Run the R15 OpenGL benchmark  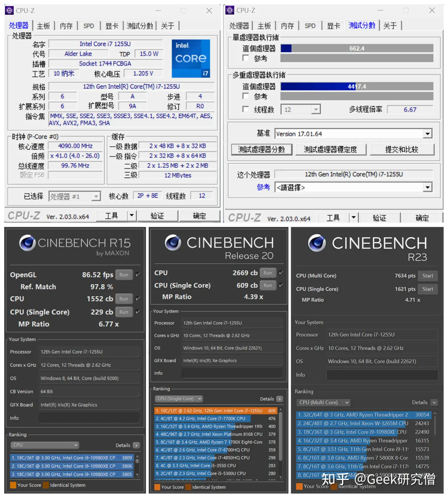pyautogui.click(x=124, y=275)
